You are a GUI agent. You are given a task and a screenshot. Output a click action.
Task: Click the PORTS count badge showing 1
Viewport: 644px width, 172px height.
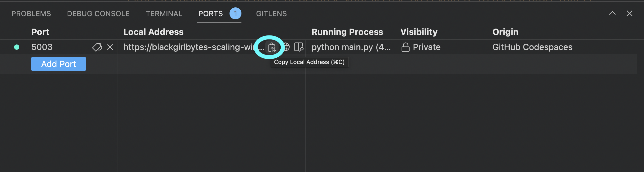pos(235,13)
